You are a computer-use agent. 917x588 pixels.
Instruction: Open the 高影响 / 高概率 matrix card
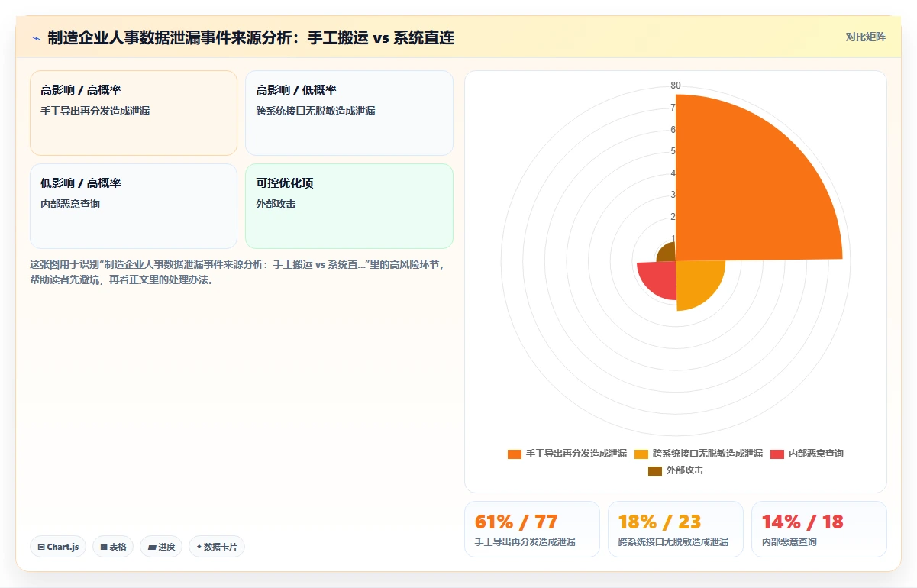(134, 113)
